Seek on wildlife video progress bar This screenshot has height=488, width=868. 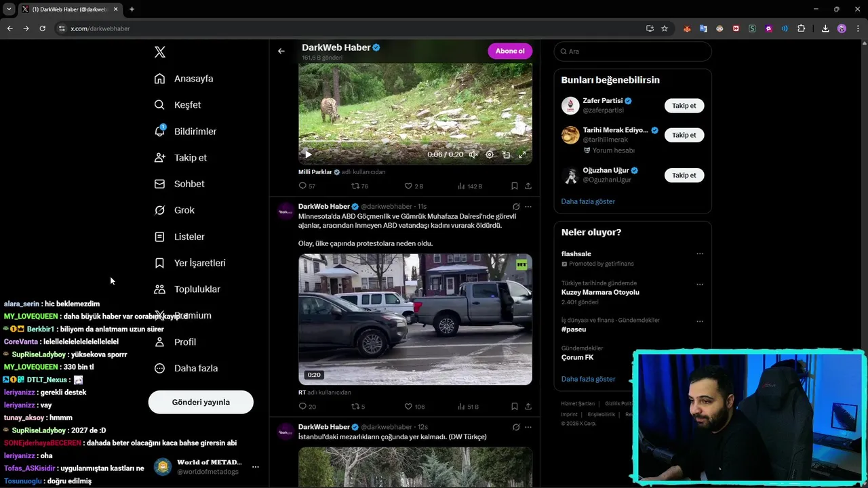click(415, 142)
